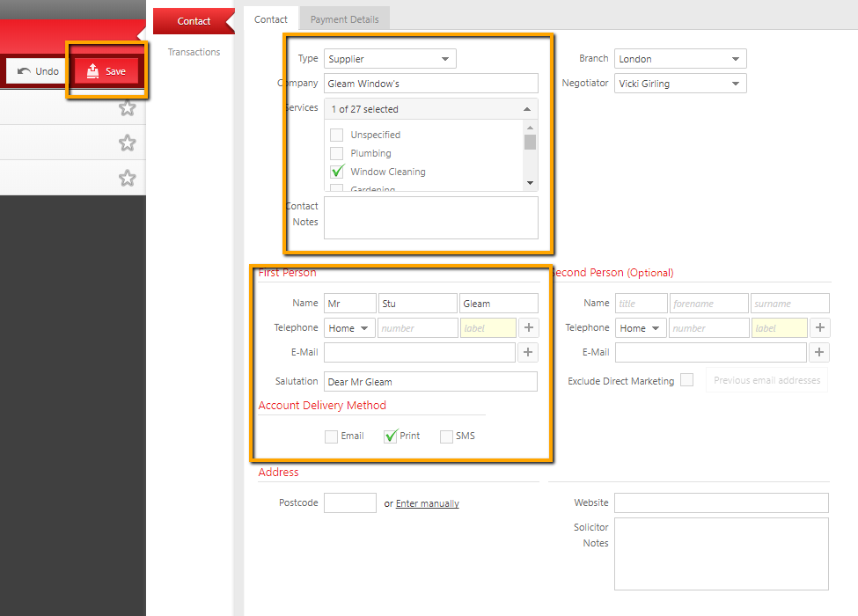Click First Person telephone label field
The height and width of the screenshot is (616, 858).
[x=488, y=327]
